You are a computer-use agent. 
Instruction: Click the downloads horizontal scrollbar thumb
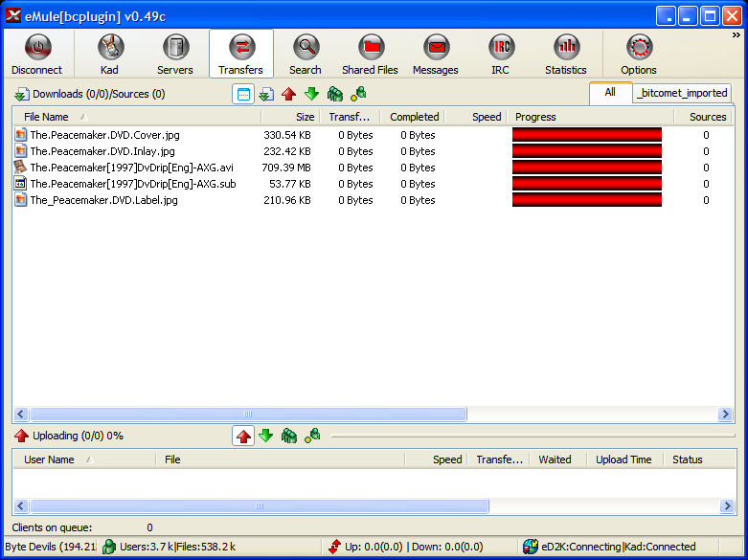(x=248, y=414)
